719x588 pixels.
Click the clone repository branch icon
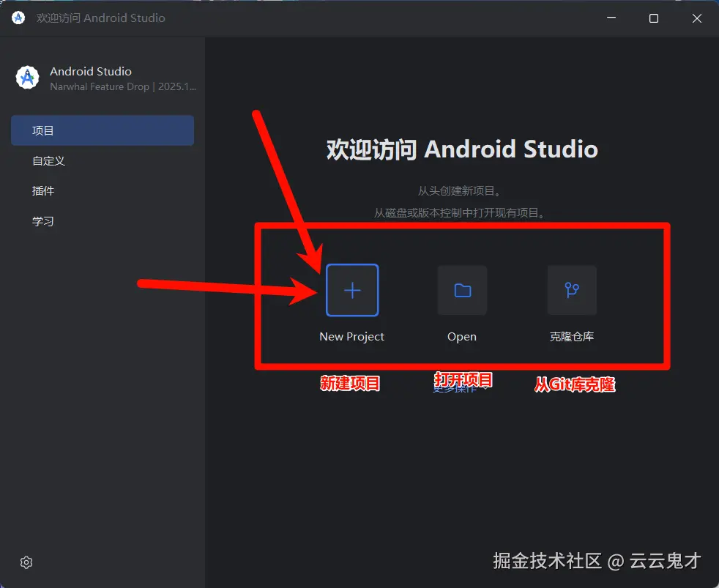(x=572, y=290)
